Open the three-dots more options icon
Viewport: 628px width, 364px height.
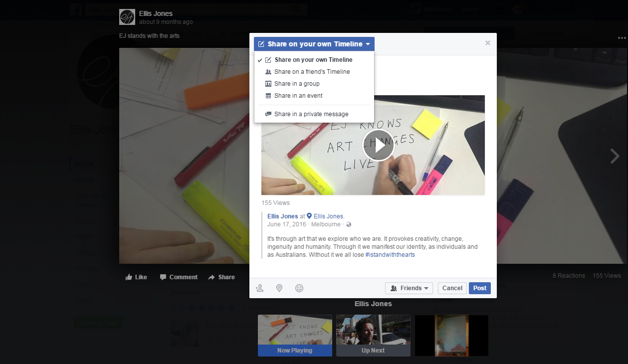click(622, 38)
